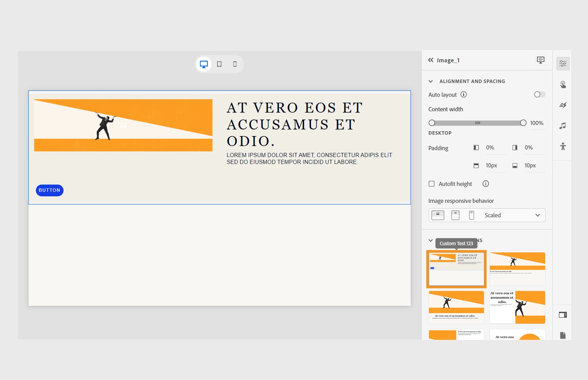Adjust the Content width left slider handle
Screen dimensions: 588x380
click(432, 123)
